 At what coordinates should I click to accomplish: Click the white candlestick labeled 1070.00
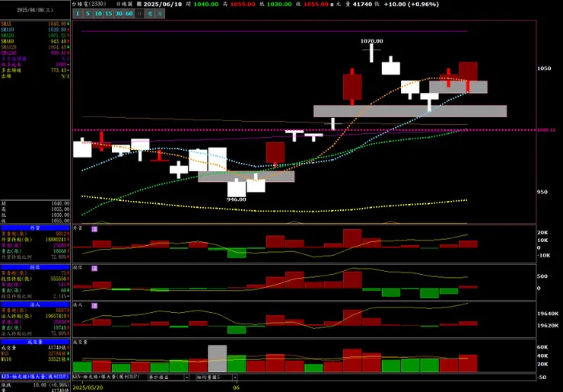pyautogui.click(x=371, y=53)
